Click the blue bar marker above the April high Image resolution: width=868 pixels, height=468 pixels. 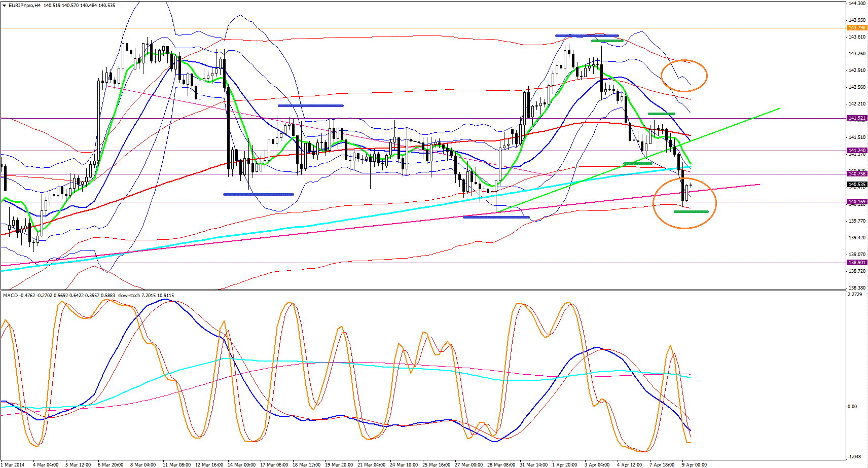click(587, 35)
